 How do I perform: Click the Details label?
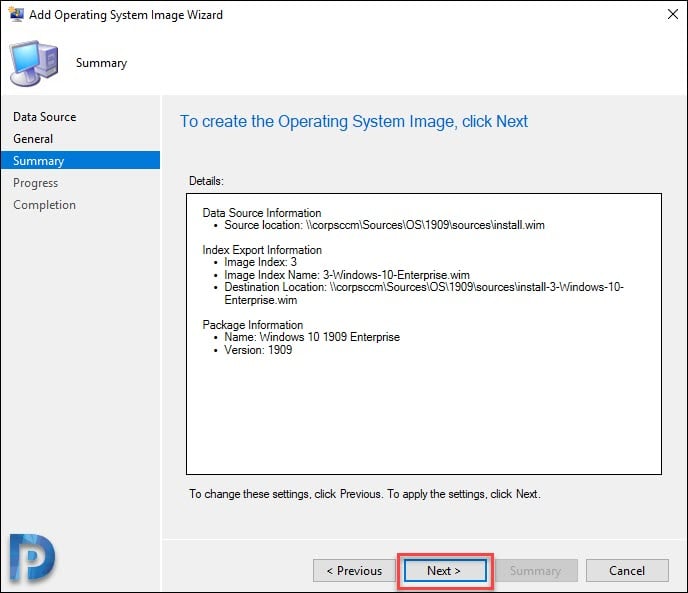click(206, 181)
